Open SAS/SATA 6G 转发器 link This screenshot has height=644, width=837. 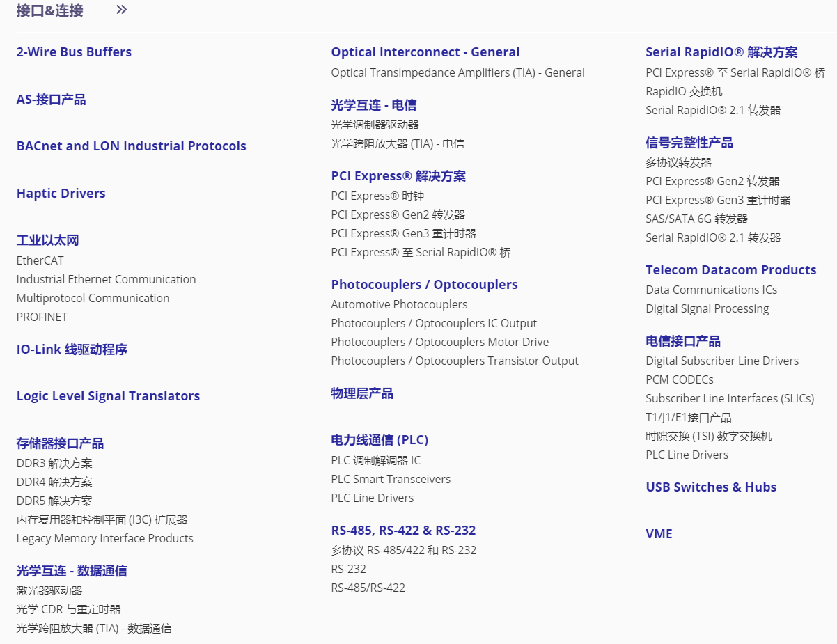[697, 219]
